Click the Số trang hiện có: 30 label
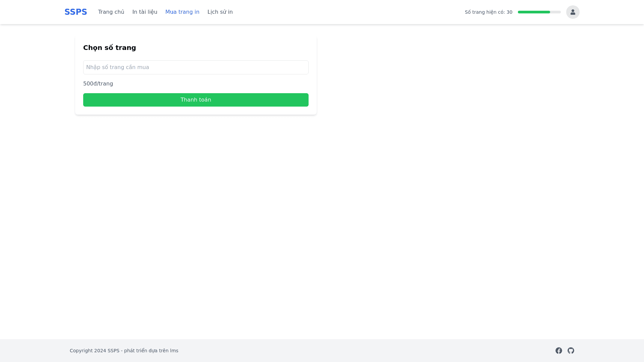 [488, 12]
